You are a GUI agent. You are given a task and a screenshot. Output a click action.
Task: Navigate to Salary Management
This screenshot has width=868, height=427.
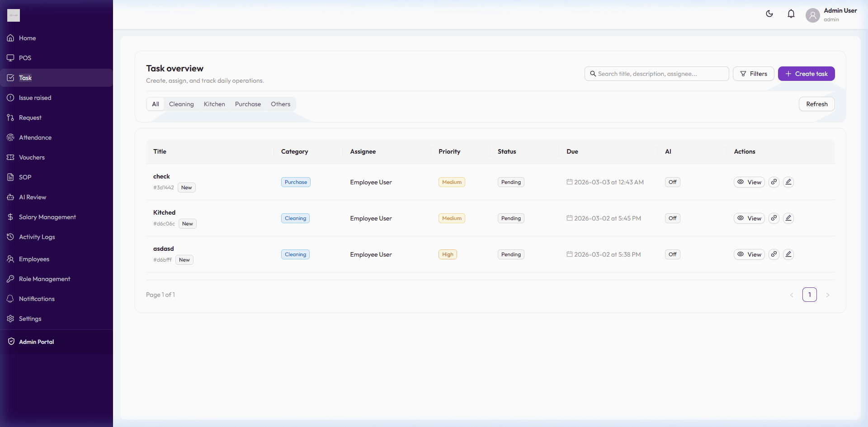tap(47, 217)
